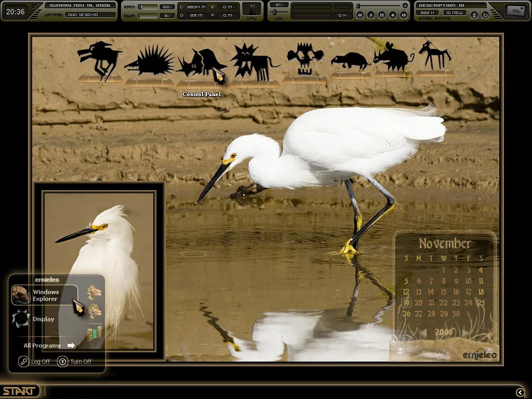The width and height of the screenshot is (532, 399).
Task: Click the volume slider in top bar
Action: pos(274,12)
